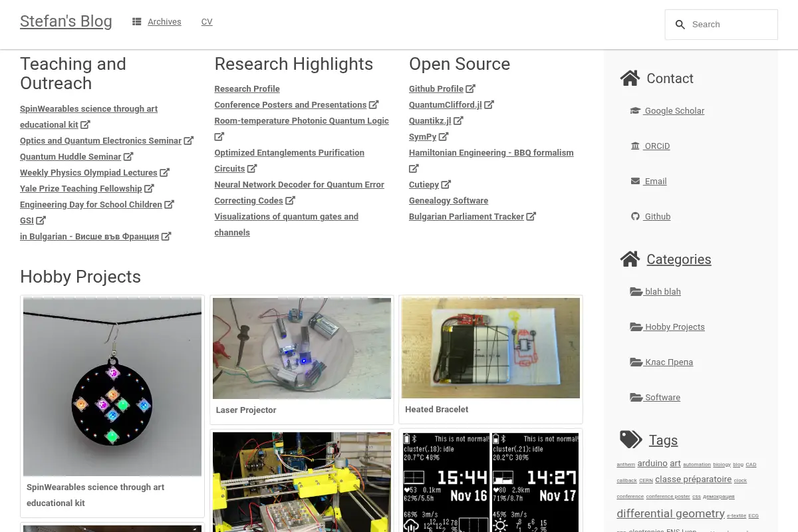Open the Quantikz.jl link
Viewport: 798px width, 532px height.
point(430,120)
